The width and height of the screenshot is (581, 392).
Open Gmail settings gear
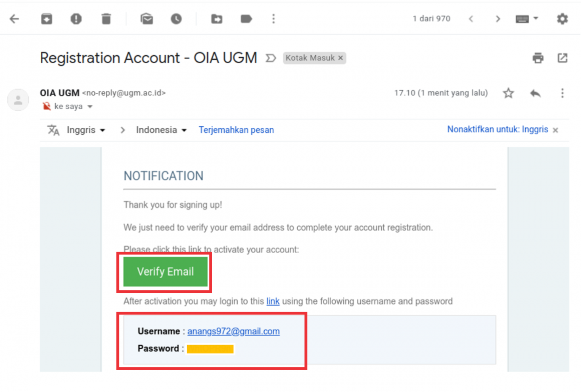click(x=562, y=19)
